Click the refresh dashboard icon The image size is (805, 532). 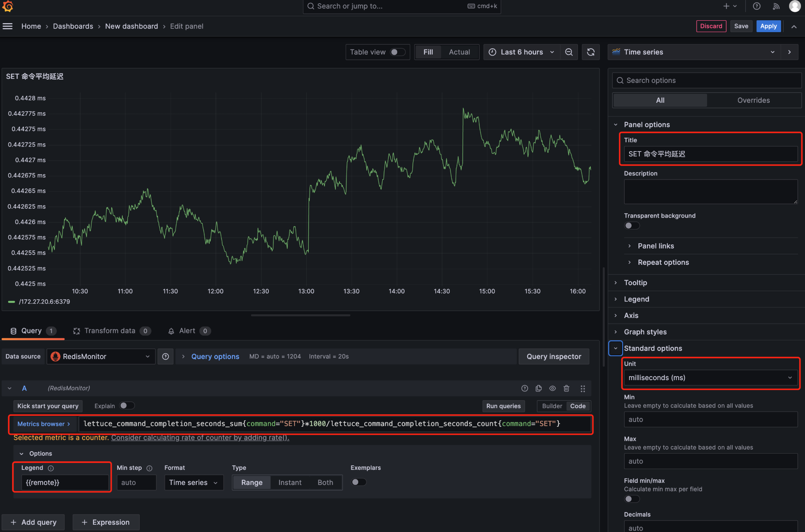[591, 52]
